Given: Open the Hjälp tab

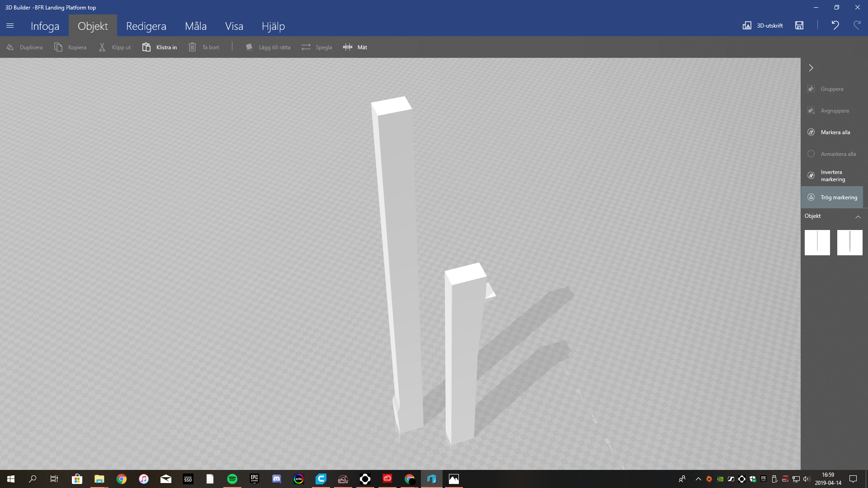Looking at the screenshot, I should tap(273, 26).
